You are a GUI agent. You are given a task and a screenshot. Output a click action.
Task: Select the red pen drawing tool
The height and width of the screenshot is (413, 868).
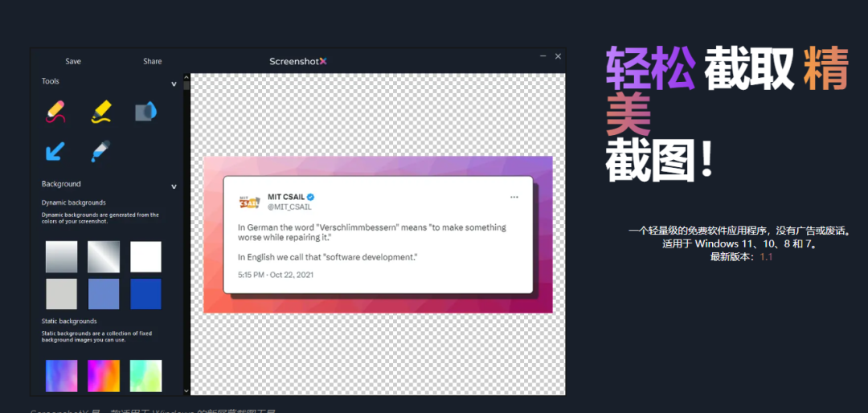(56, 111)
